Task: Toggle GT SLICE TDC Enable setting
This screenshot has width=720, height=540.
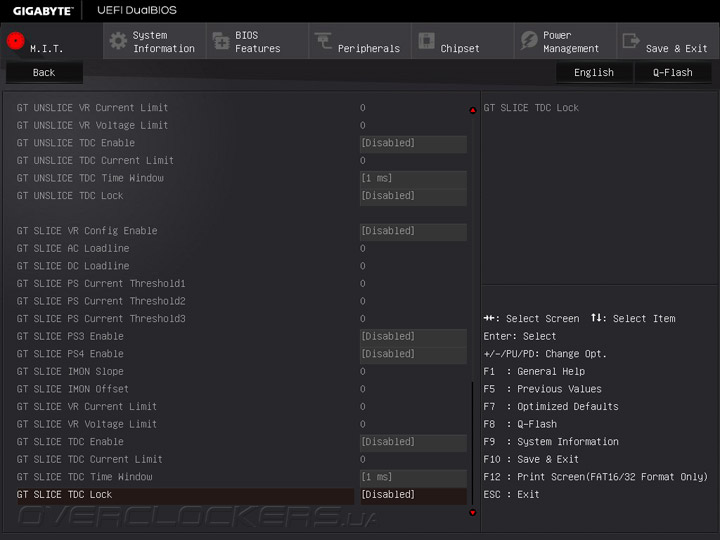Action: [413, 442]
